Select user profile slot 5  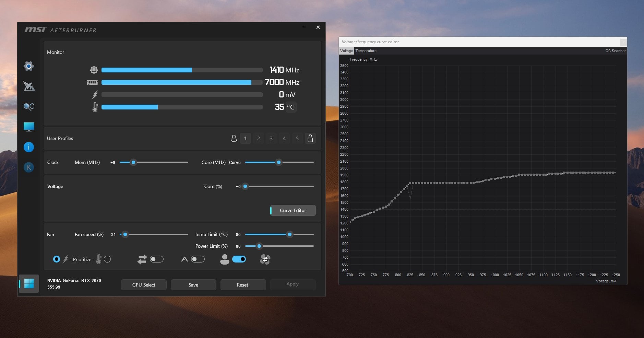(x=297, y=138)
